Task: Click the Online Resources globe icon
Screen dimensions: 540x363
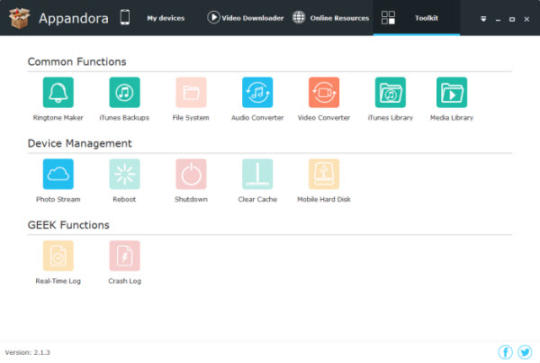Action: [299, 17]
